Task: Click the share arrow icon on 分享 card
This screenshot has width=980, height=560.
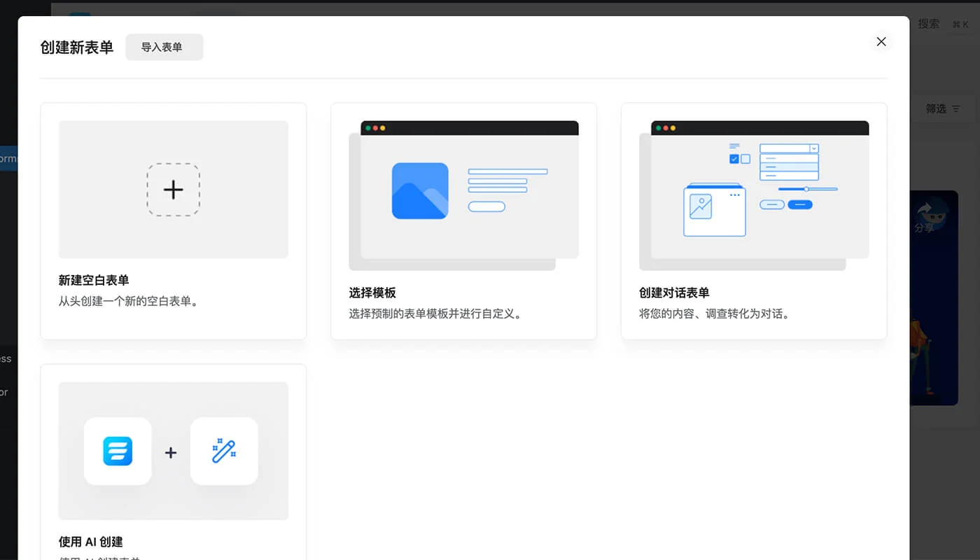Action: (x=925, y=208)
